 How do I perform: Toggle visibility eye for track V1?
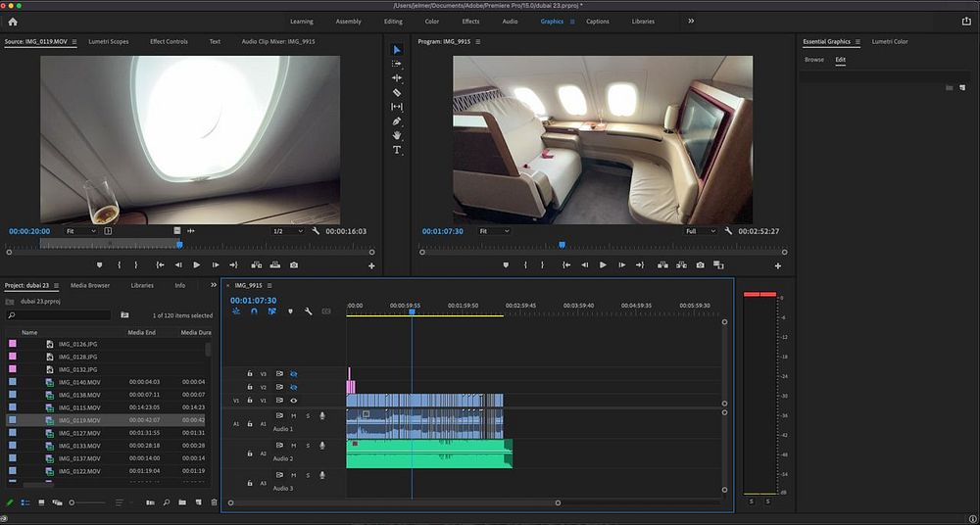(293, 401)
